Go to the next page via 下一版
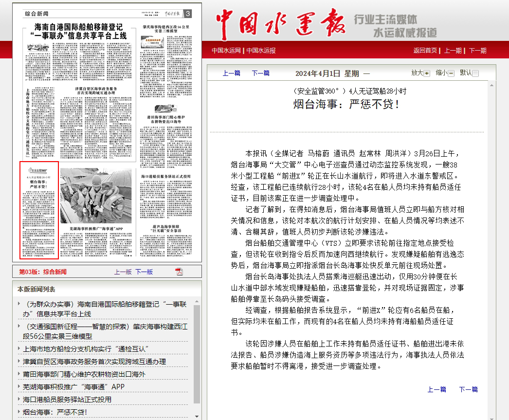The width and height of the screenshot is (509, 420). (144, 272)
